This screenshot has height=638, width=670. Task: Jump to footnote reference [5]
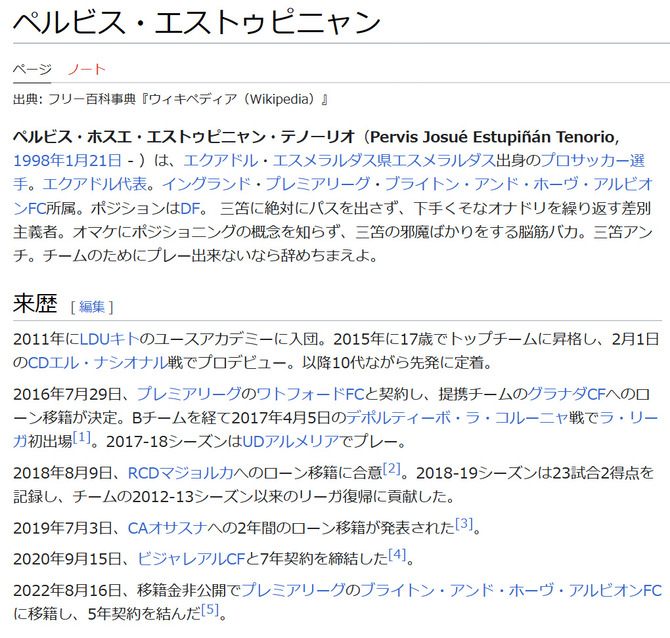[x=210, y=609]
